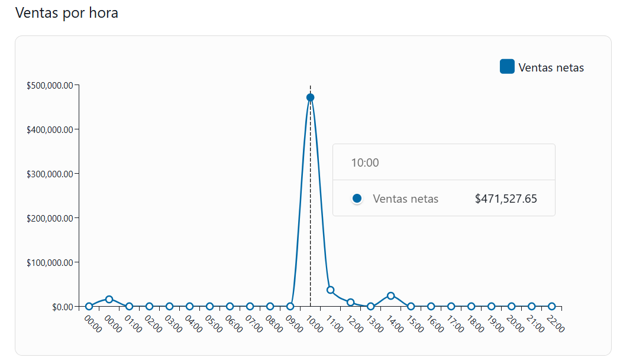Click the 12:00 data point marker
This screenshot has height=364, width=620.
click(351, 303)
